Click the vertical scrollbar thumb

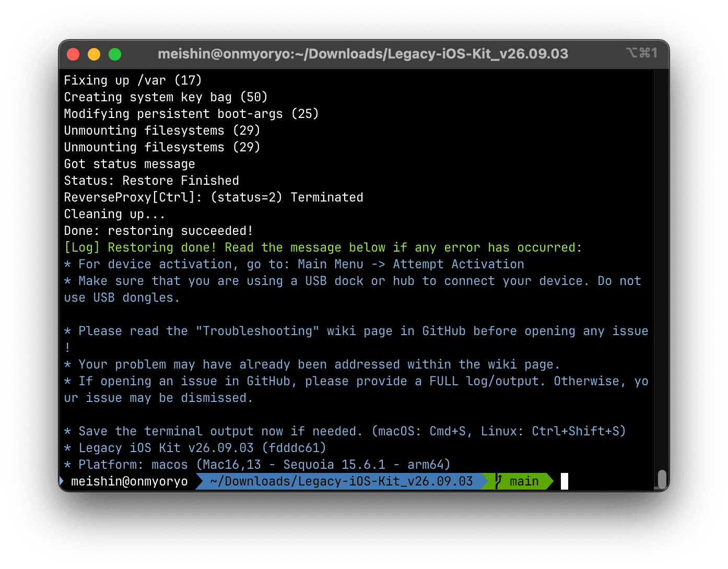click(662, 479)
